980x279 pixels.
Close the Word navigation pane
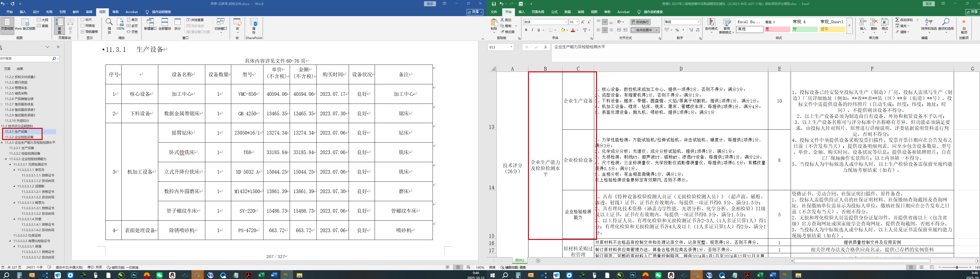tap(58, 47)
